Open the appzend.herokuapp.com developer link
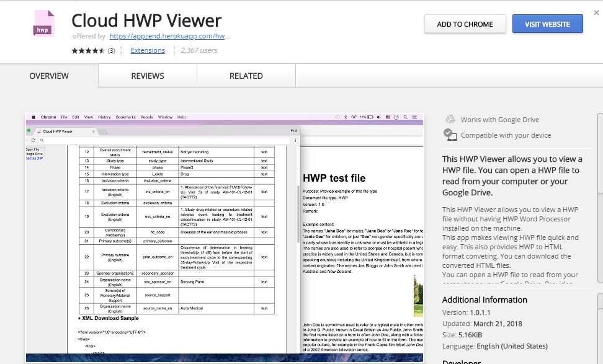603x364 pixels. coord(169,36)
